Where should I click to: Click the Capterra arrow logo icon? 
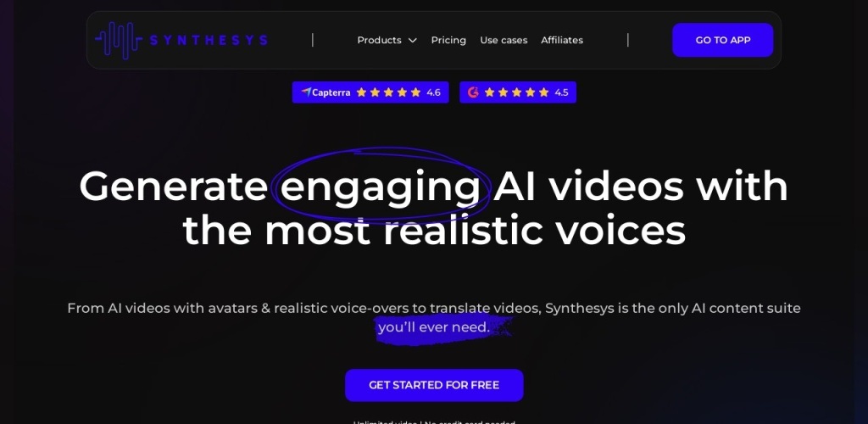click(305, 92)
